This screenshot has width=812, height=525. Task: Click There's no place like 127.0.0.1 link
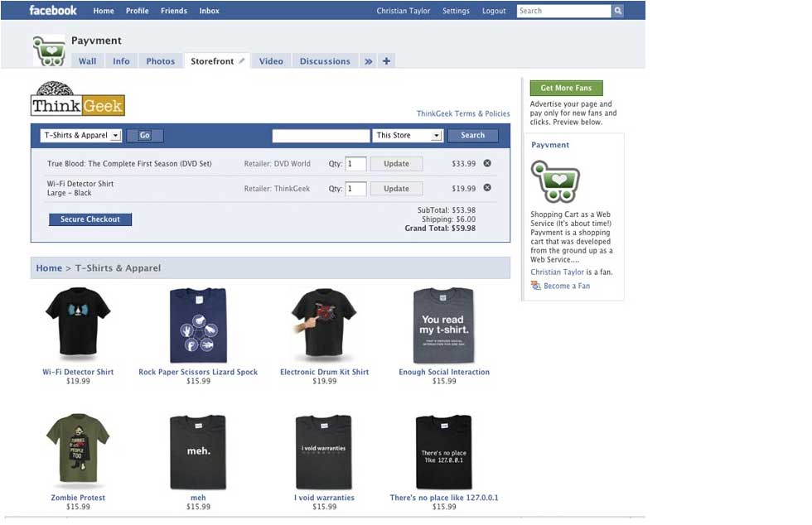point(444,498)
